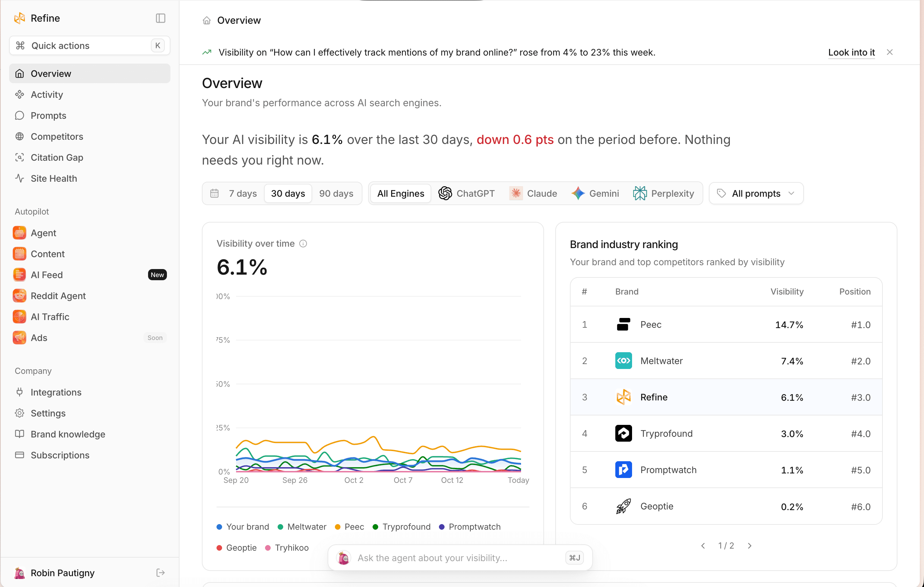Open AI Traffic in the sidebar

pyautogui.click(x=89, y=316)
